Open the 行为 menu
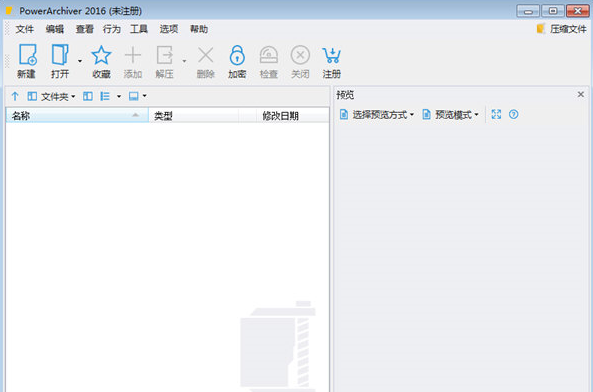 [x=112, y=29]
